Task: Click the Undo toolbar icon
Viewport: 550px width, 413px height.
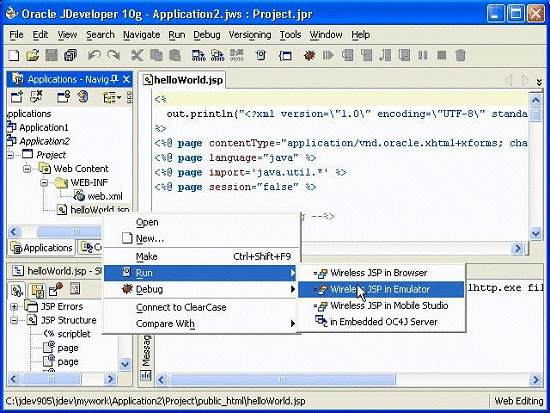Action: (94, 55)
